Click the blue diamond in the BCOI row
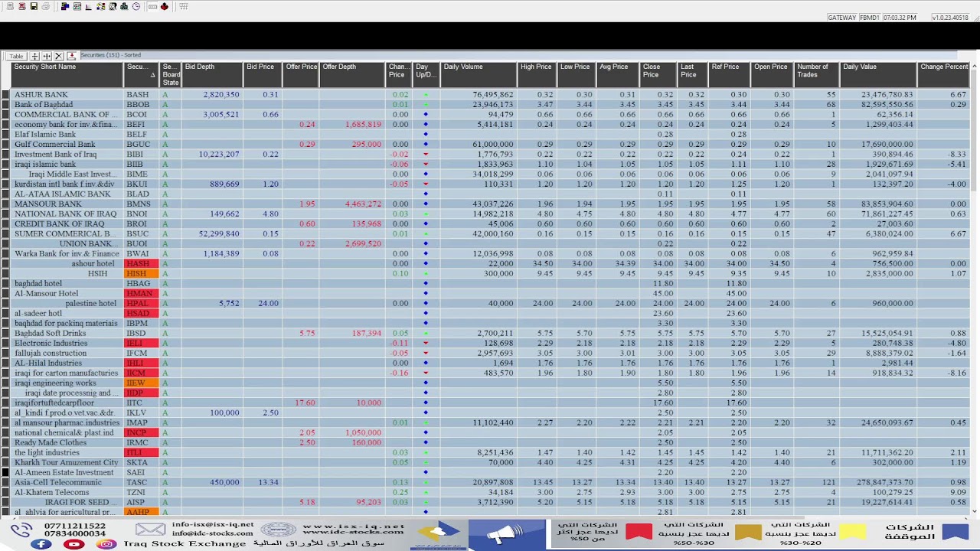The width and height of the screenshot is (980, 551). point(426,115)
